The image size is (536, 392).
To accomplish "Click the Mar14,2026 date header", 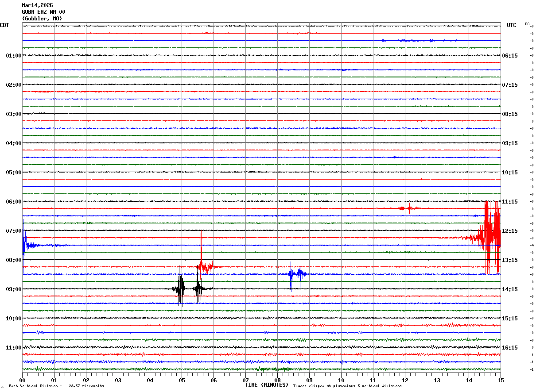I will [x=37, y=5].
